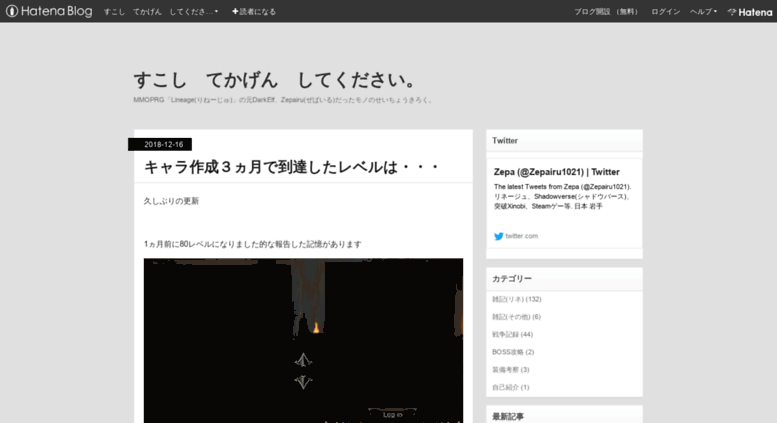The image size is (777, 423).
Task: Click the Twitter sidebar heading
Action: (x=504, y=141)
